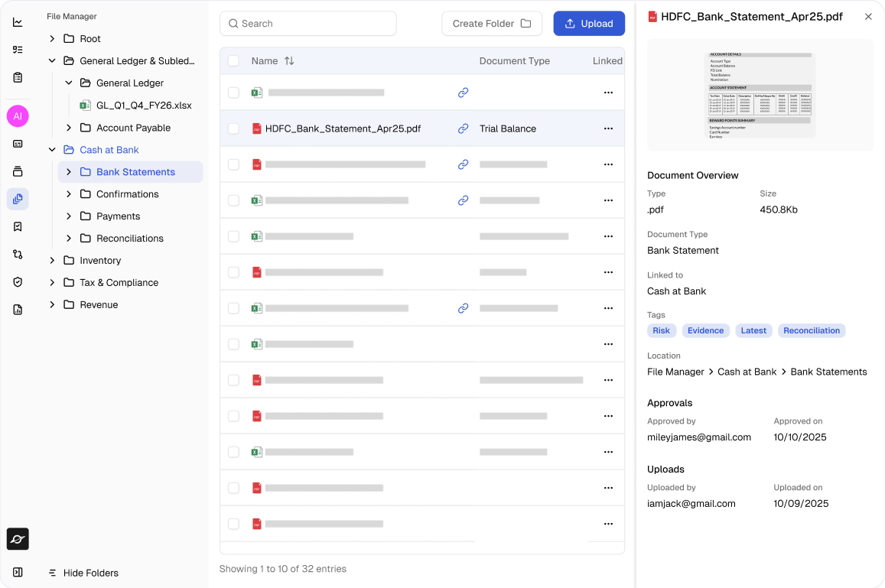This screenshot has width=885, height=588.
Task: Open the Analytics chart icon in sidebar
Action: pos(18,22)
